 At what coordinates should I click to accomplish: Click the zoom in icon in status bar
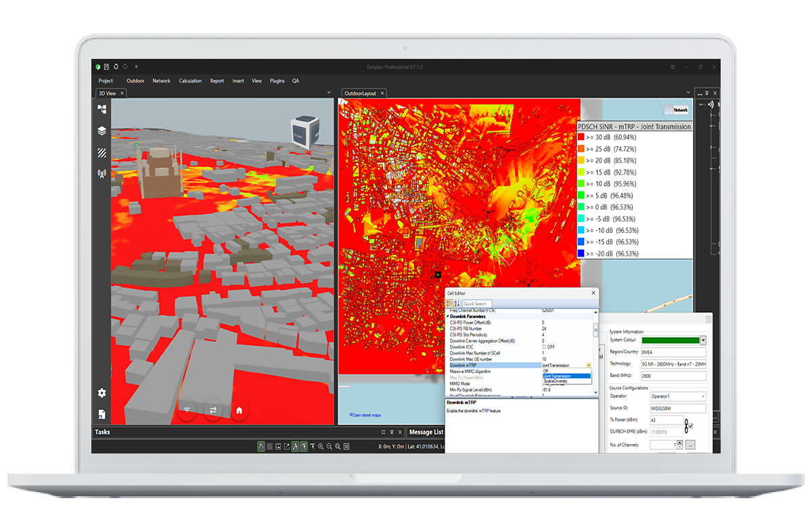tap(321, 447)
